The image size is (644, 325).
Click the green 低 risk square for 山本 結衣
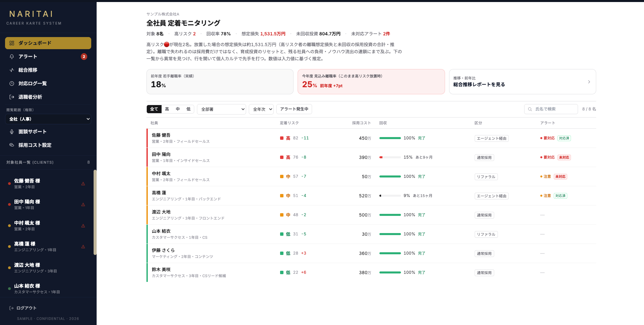(x=282, y=234)
